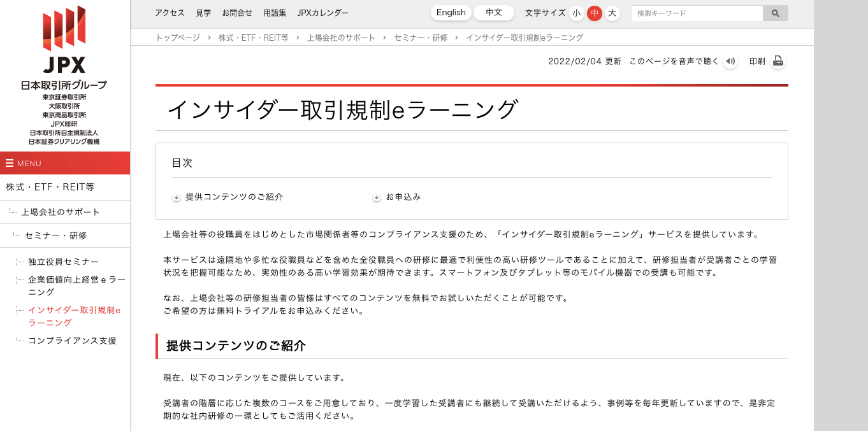Click the speaker icon to hear the page
The height and width of the screenshot is (431, 868).
click(x=730, y=61)
